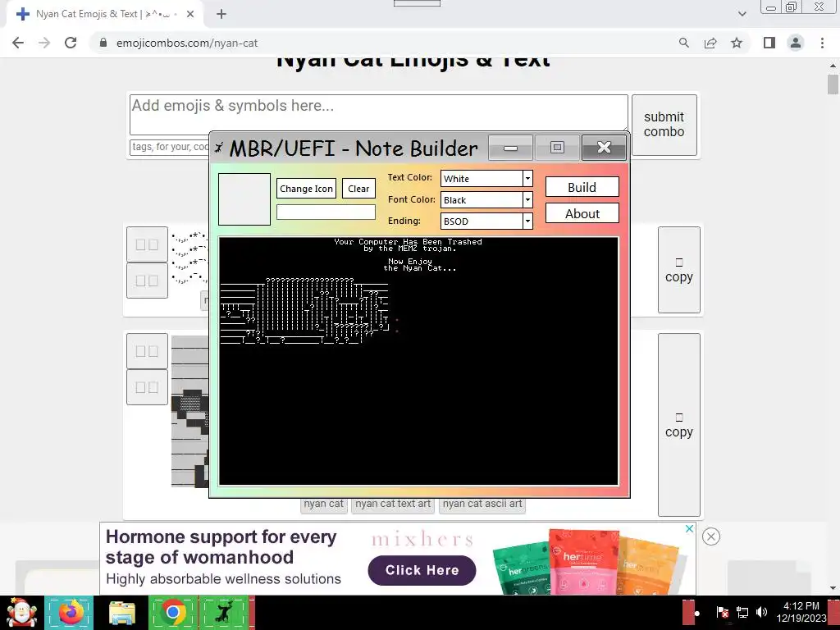The width and height of the screenshot is (840, 630).
Task: Toggle Chrome side panel icon
Action: [769, 43]
